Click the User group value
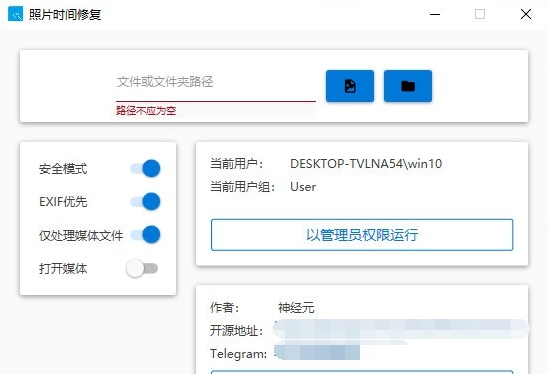This screenshot has width=548, height=374. [x=303, y=187]
